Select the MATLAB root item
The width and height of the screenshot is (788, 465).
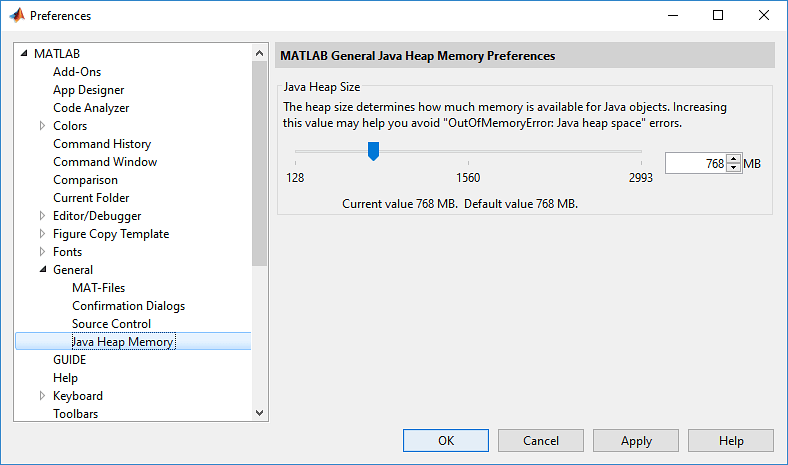57,54
